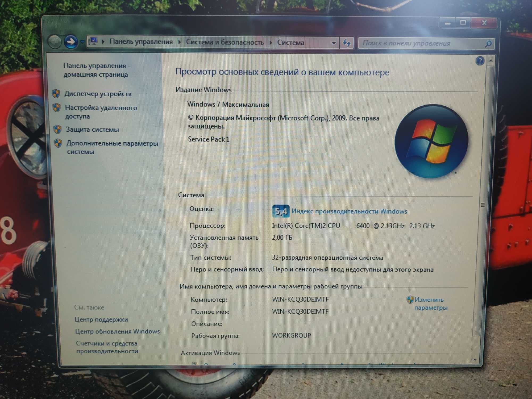The width and height of the screenshot is (532, 399).
Task: Expand arrow after 'Панель управления' breadcrumb
Action: click(180, 42)
